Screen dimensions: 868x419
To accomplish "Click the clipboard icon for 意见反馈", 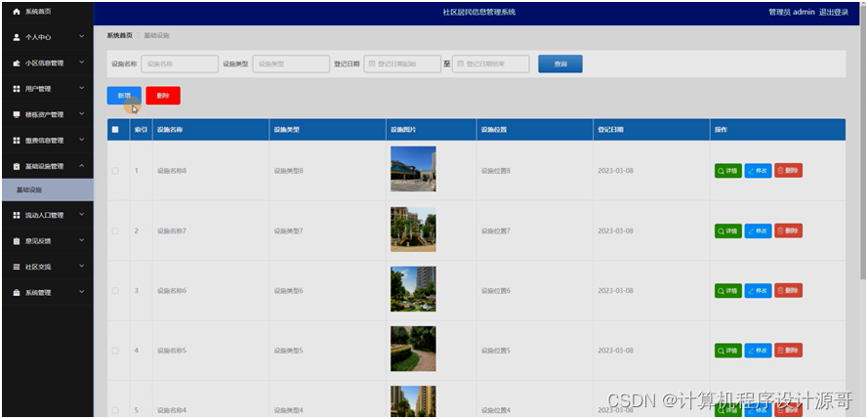I will point(16,241).
